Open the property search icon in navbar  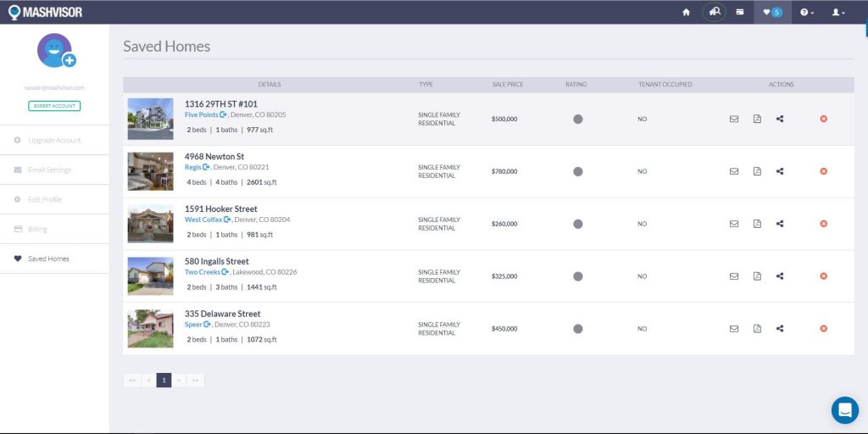pos(714,12)
